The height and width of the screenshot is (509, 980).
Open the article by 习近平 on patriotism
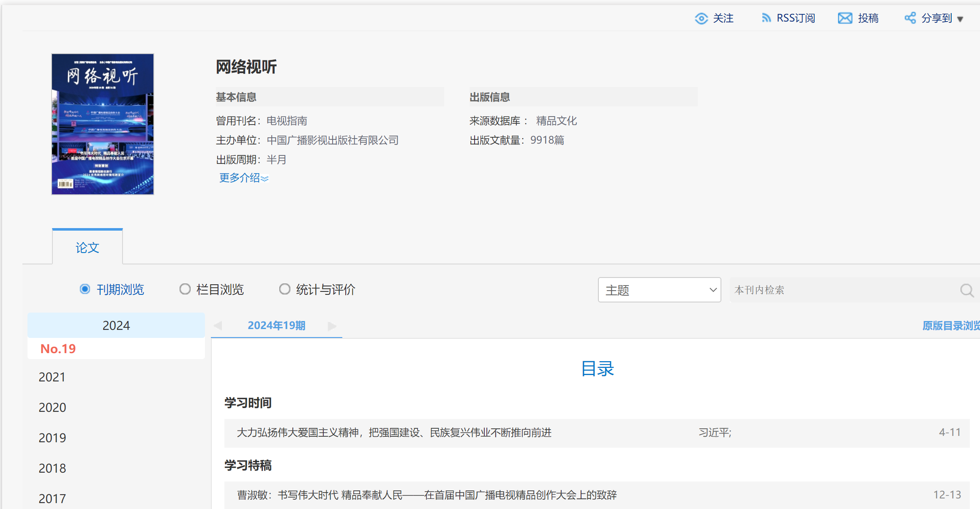(394, 433)
